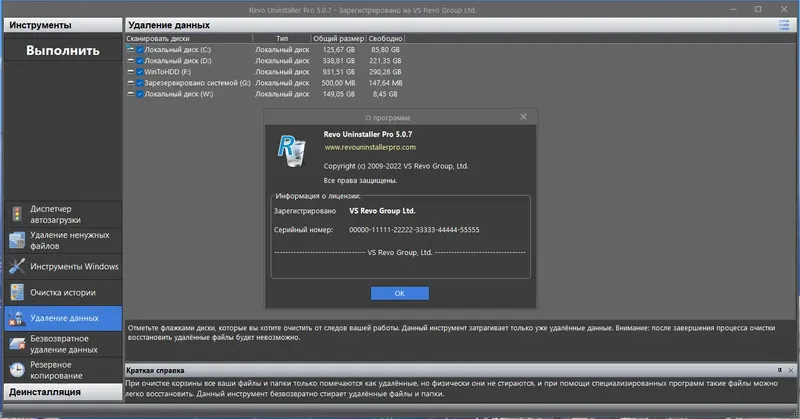Click total size value 125,67 GB

click(x=338, y=50)
